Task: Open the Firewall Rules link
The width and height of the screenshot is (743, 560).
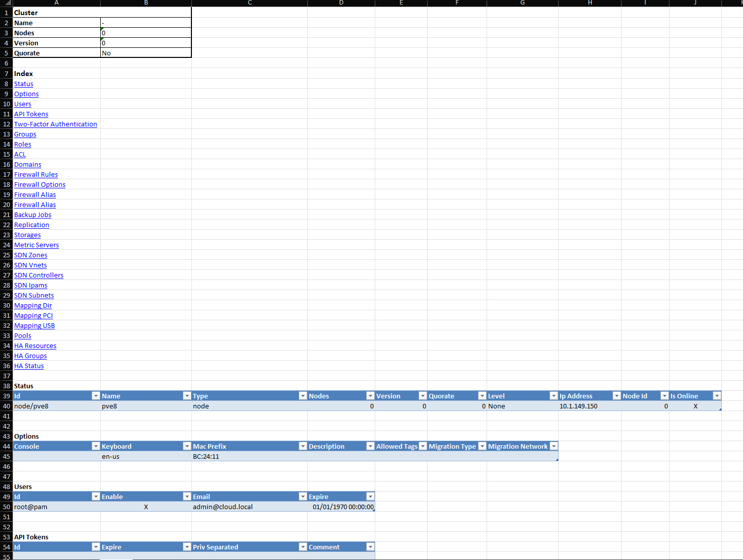Action: pos(36,174)
